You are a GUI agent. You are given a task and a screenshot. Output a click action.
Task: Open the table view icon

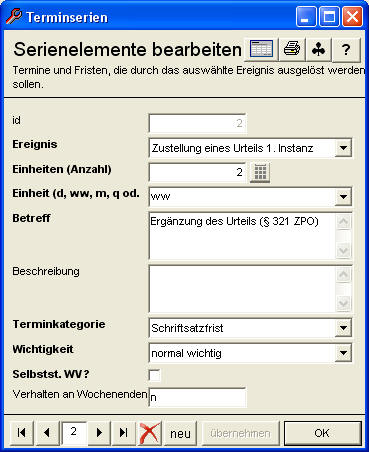click(261, 49)
